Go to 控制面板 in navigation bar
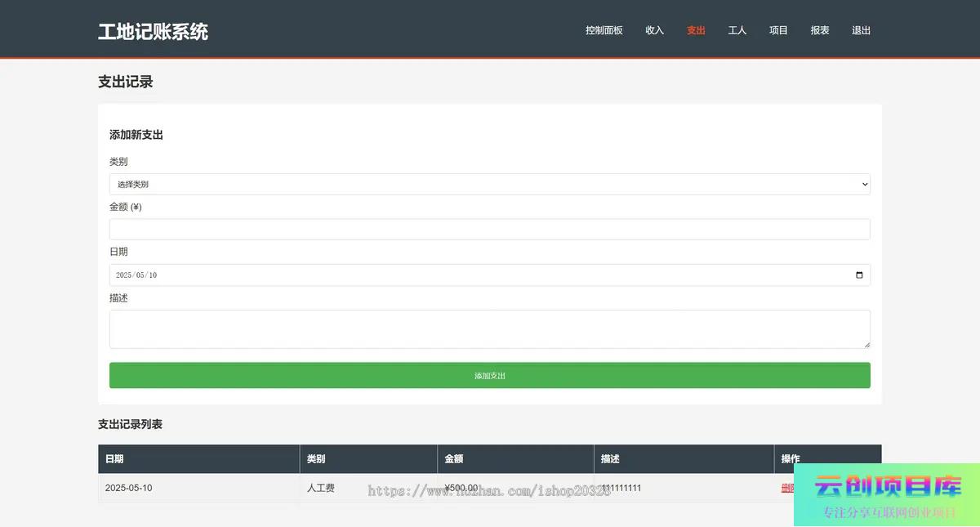980x527 pixels. coord(604,30)
